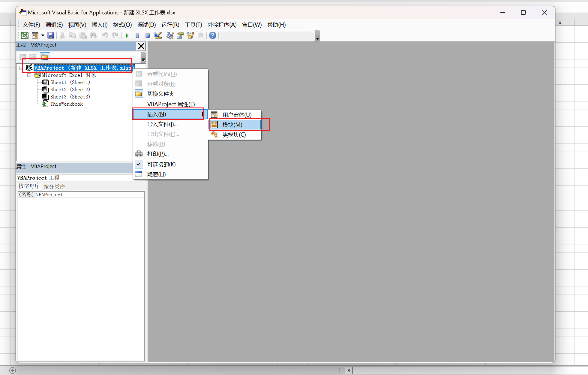Screen dimensions: 588x375
Task: Click Excel's horizontal scrollbar left arrow
Action: click(x=349, y=370)
